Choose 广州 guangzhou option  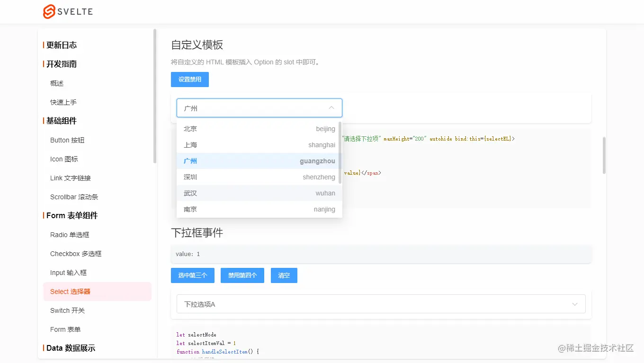coord(259,161)
